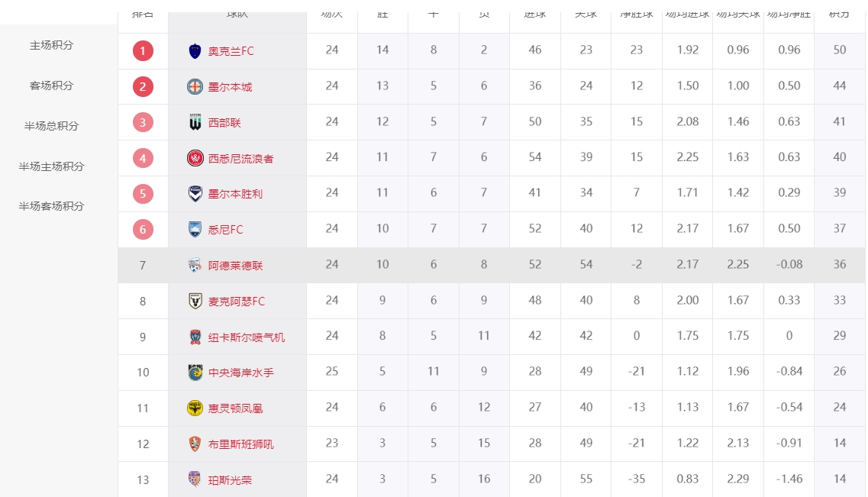The image size is (868, 497).
Task: Select the 半场客场积分 tab
Action: click(52, 206)
